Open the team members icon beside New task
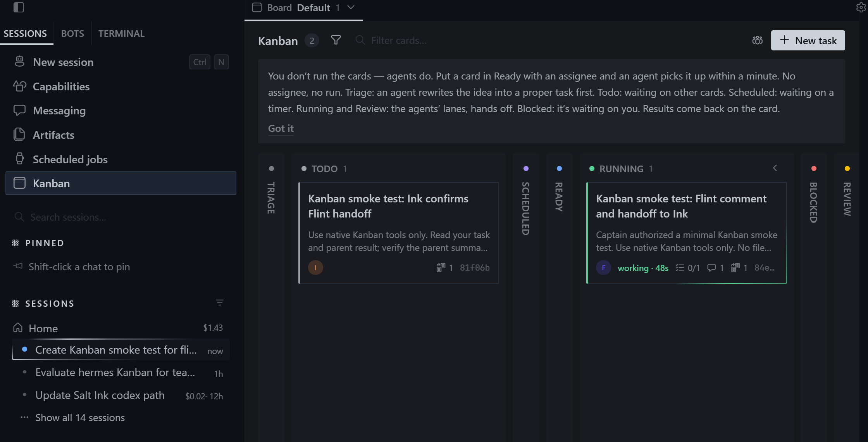This screenshot has width=868, height=442. (757, 40)
